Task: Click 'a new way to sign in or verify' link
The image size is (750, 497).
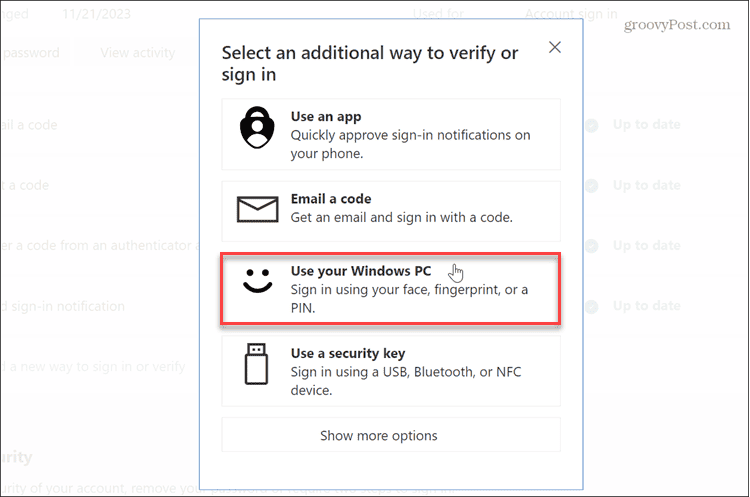Action: (95, 367)
